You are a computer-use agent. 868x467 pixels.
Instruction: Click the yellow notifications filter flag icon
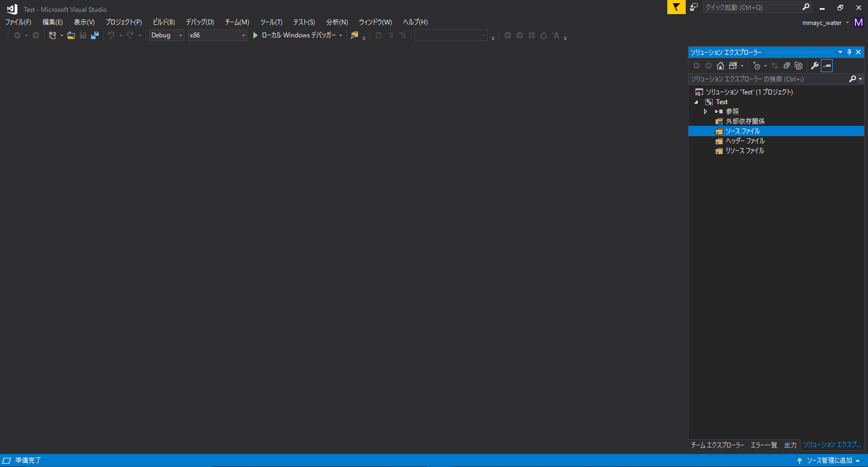pyautogui.click(x=676, y=7)
